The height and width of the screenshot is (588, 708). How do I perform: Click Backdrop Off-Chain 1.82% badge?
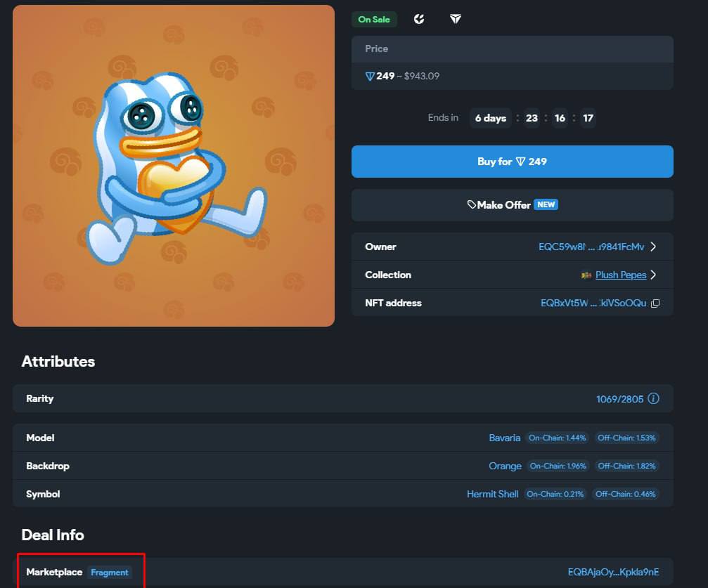[x=626, y=466]
